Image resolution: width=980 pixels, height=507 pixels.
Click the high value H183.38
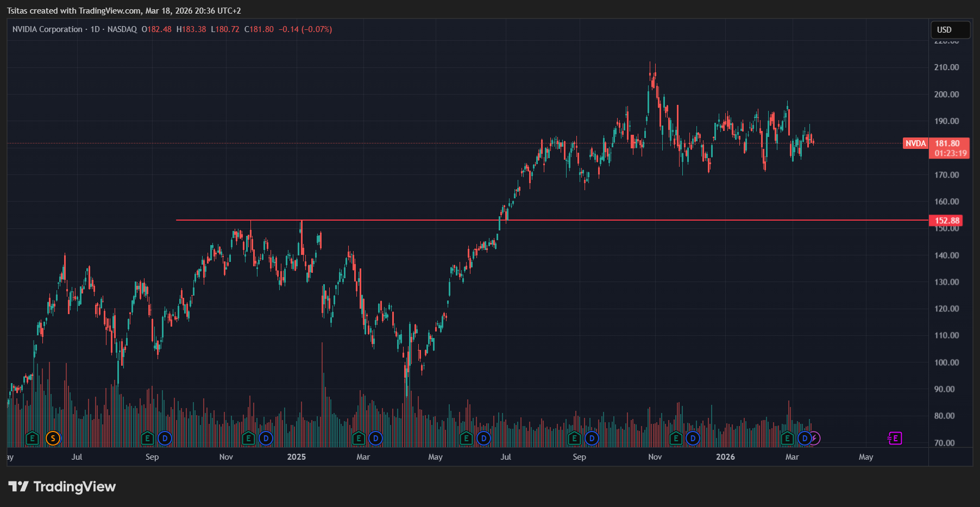(x=191, y=29)
